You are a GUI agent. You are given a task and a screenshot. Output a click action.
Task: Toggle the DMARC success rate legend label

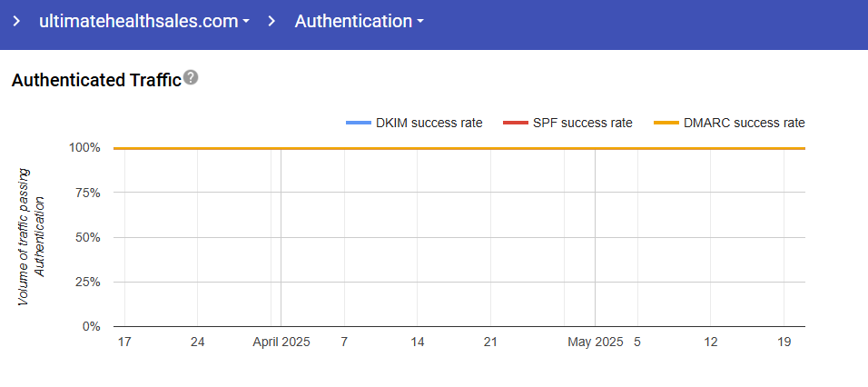point(744,123)
